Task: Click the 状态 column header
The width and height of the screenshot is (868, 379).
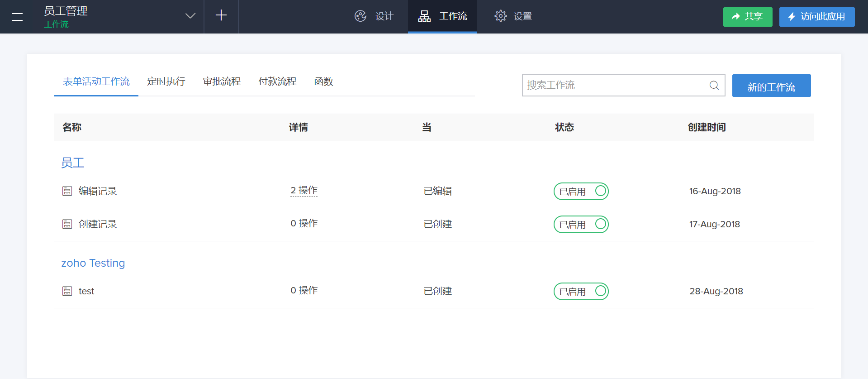Action: (x=564, y=127)
